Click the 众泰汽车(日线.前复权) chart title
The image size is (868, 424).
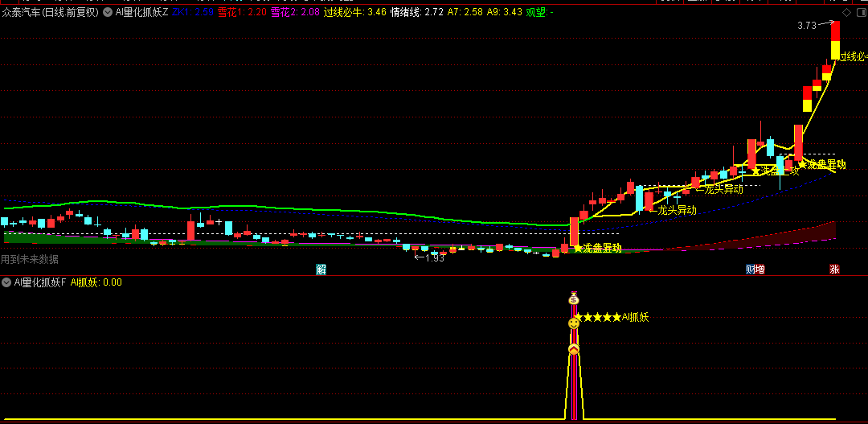pyautogui.click(x=51, y=12)
